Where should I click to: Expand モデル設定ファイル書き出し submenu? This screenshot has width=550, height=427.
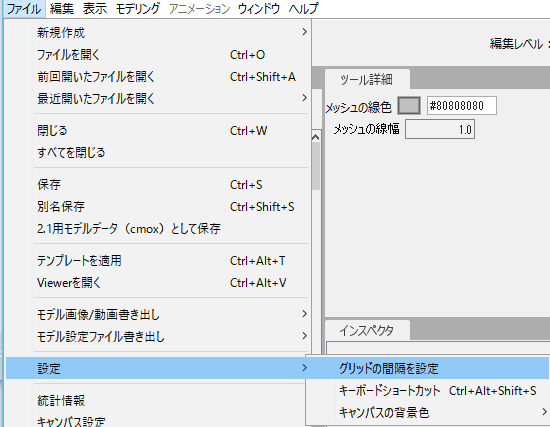[157, 336]
